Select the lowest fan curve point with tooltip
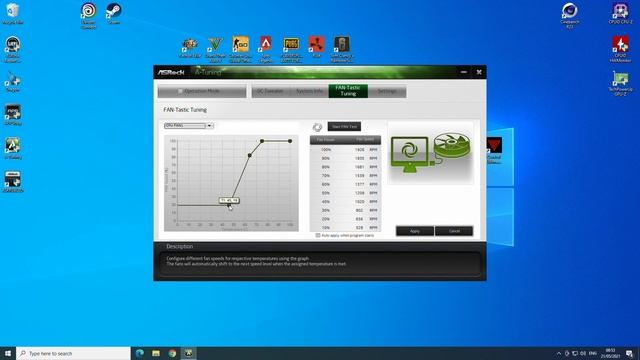Screen dimensions: 640x360 point(229,205)
